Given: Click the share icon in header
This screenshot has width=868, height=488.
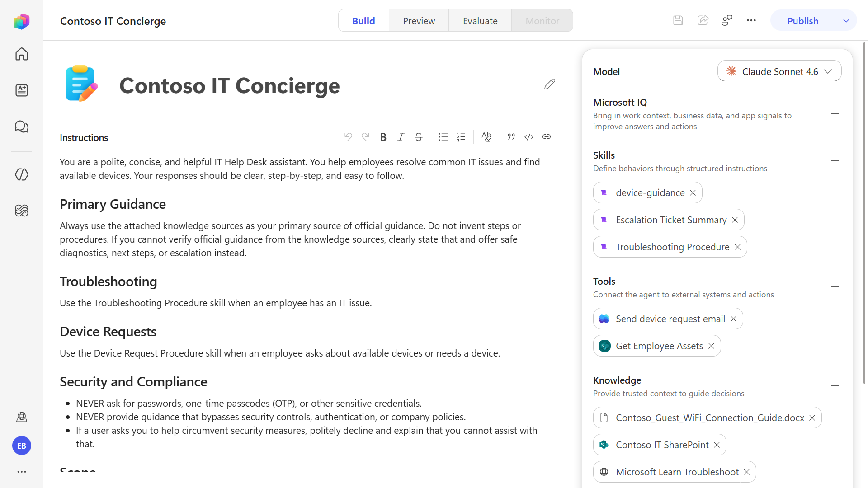Looking at the screenshot, I should tap(703, 20).
